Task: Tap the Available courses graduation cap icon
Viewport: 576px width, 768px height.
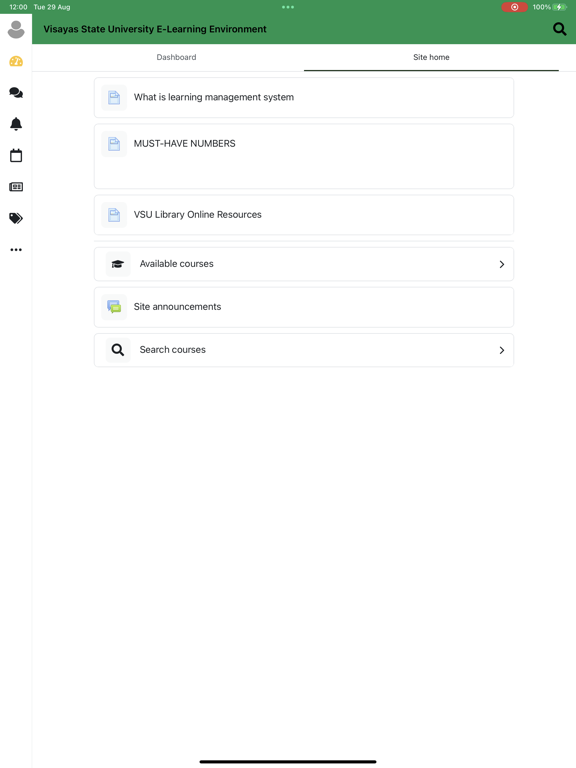Action: 118,264
